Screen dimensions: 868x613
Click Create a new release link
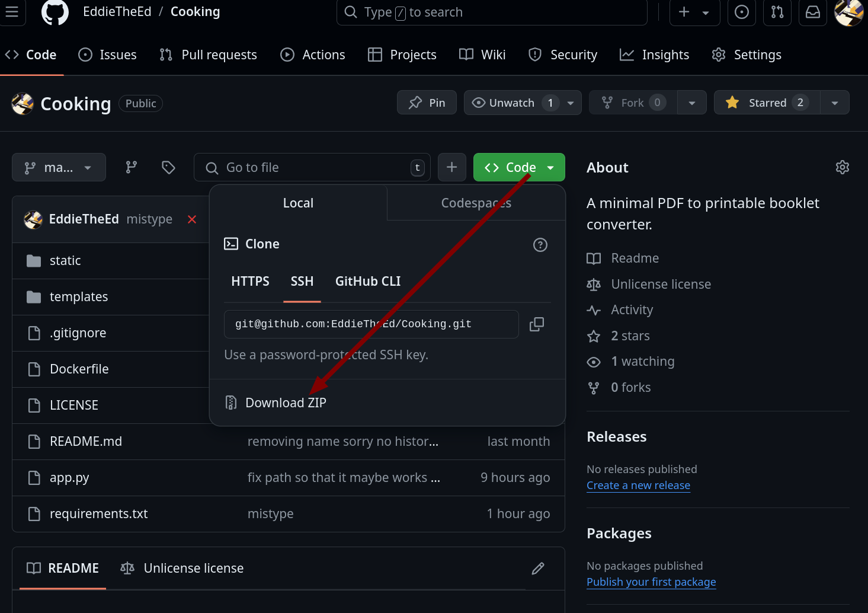coord(638,485)
